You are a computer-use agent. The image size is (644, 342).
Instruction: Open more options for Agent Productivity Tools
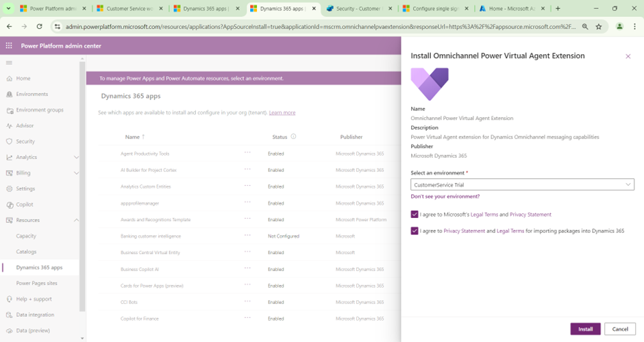[247, 153]
